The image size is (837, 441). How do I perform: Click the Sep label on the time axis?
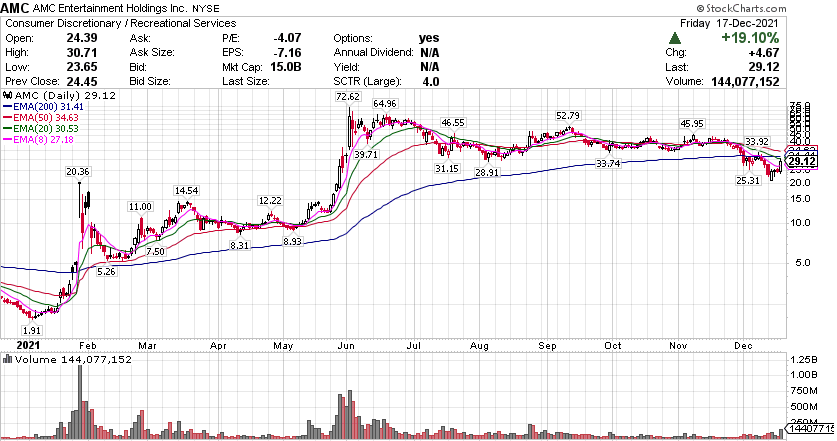(547, 346)
